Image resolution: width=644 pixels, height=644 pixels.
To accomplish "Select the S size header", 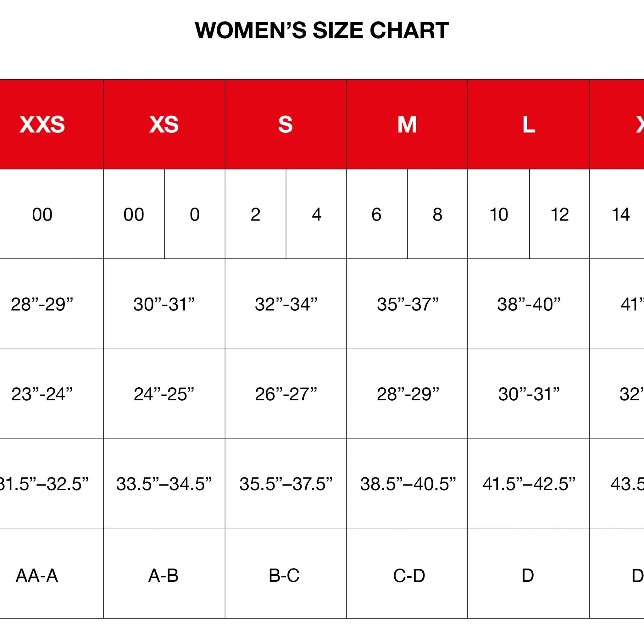I will [286, 124].
